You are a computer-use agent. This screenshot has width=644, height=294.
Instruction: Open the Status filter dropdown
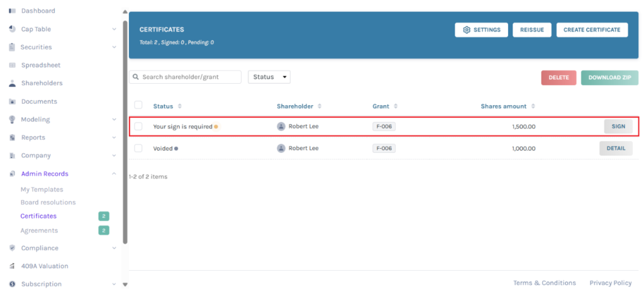269,77
